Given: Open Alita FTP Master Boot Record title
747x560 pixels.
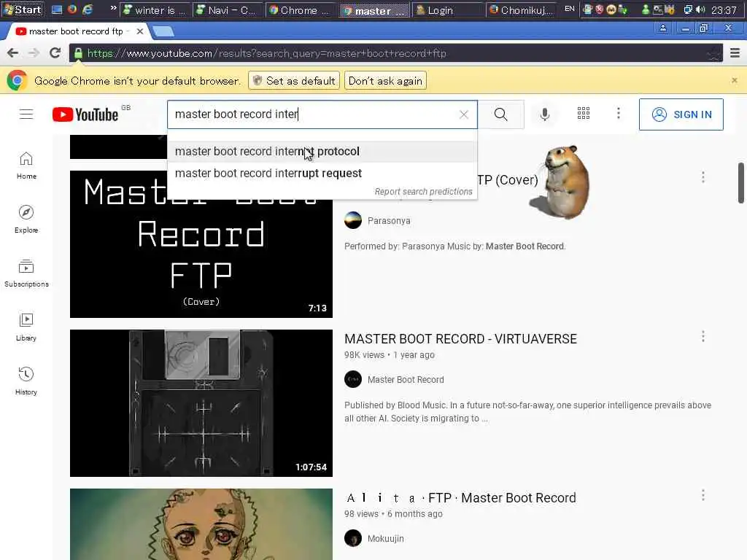Looking at the screenshot, I should point(460,498).
